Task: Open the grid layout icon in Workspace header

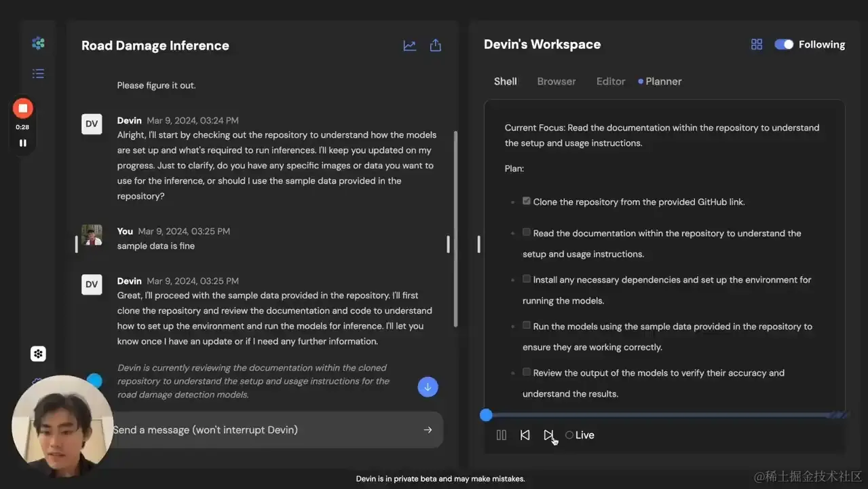Action: [757, 44]
